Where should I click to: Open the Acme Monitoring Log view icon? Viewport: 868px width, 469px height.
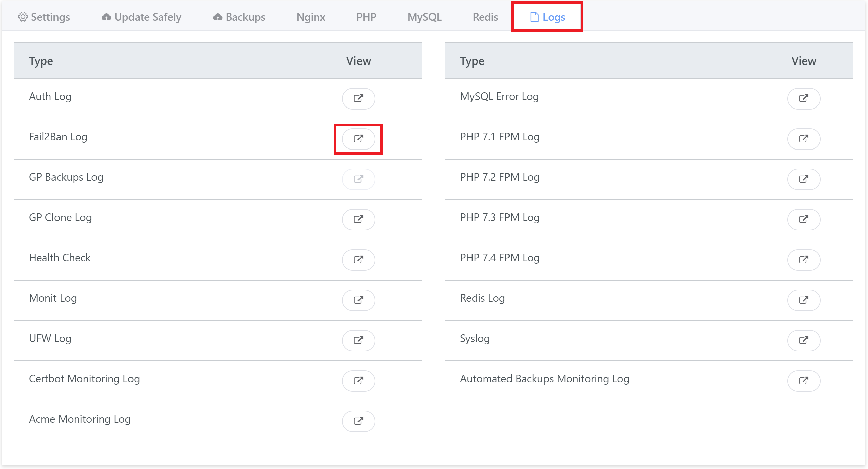[x=358, y=421]
